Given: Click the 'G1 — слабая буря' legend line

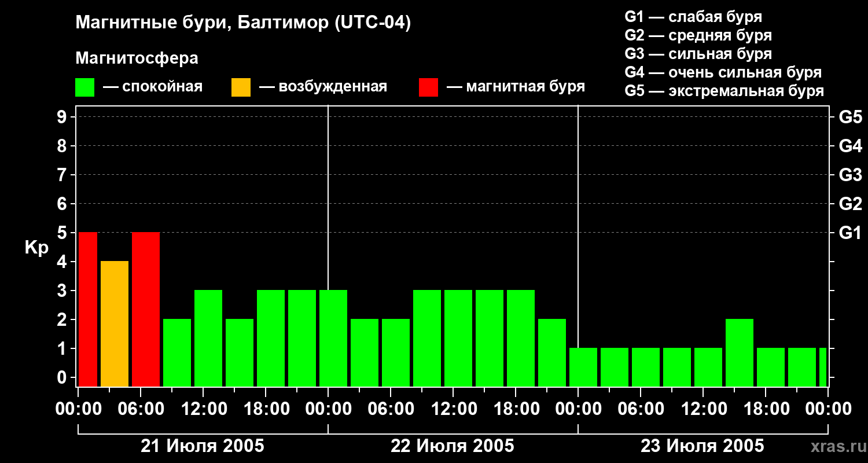Looking at the screenshot, I should tap(693, 17).
